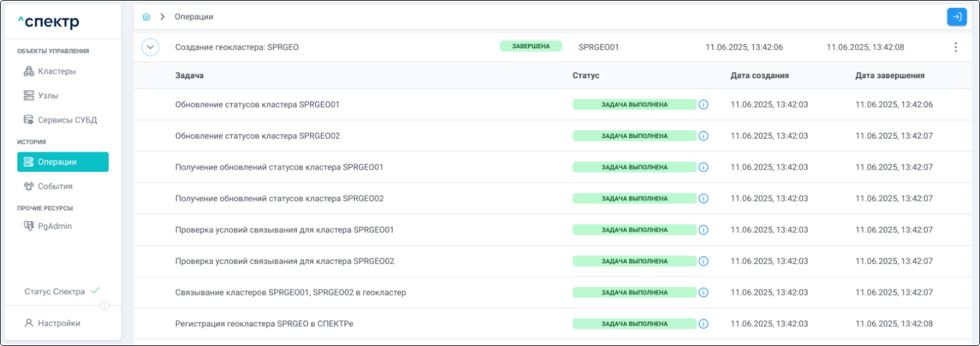The height and width of the screenshot is (346, 980).
Task: Collapse the SPRGEO geocluster operation row
Action: 150,47
